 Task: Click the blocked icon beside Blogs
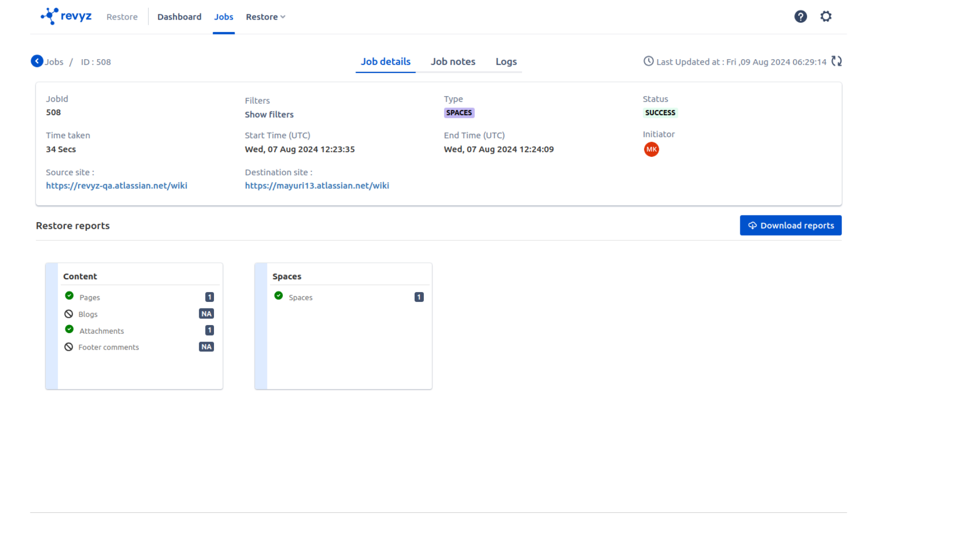click(69, 314)
